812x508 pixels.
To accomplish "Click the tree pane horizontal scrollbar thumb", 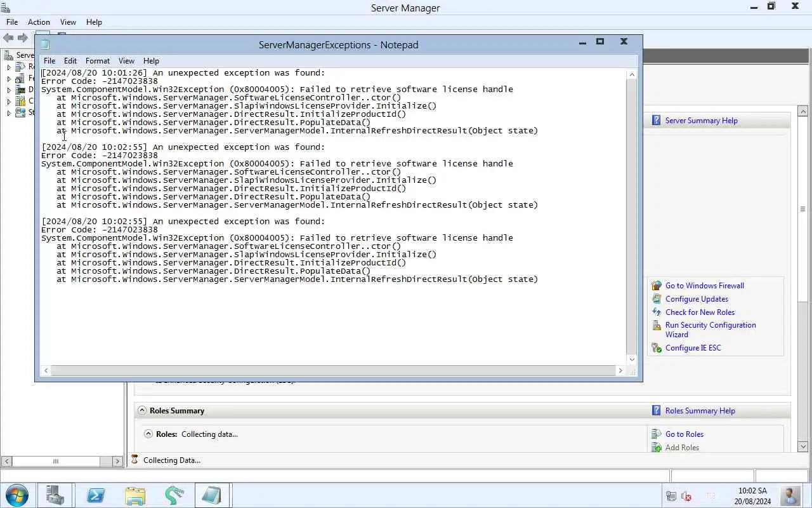I will [x=56, y=461].
